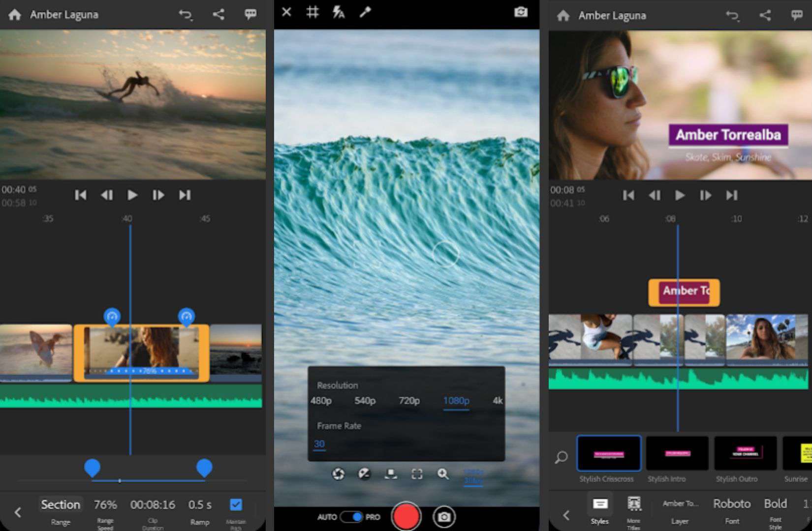
Task: Open the More Titles panel
Action: pyautogui.click(x=634, y=503)
